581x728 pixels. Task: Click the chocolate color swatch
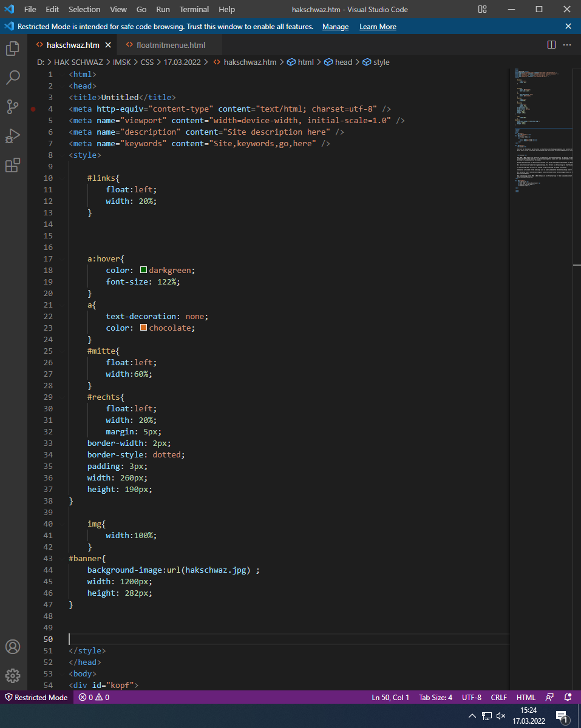pyautogui.click(x=144, y=328)
